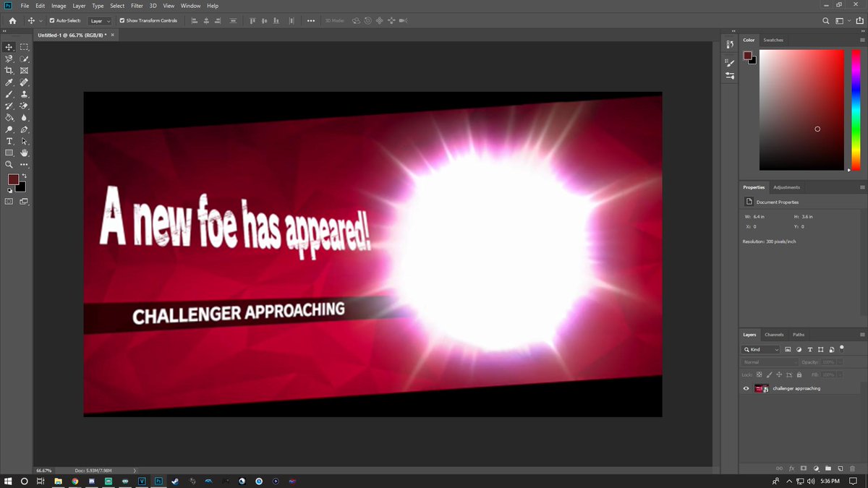Open the Kind filter dropdown
Screen dimensions: 868x488
761,350
